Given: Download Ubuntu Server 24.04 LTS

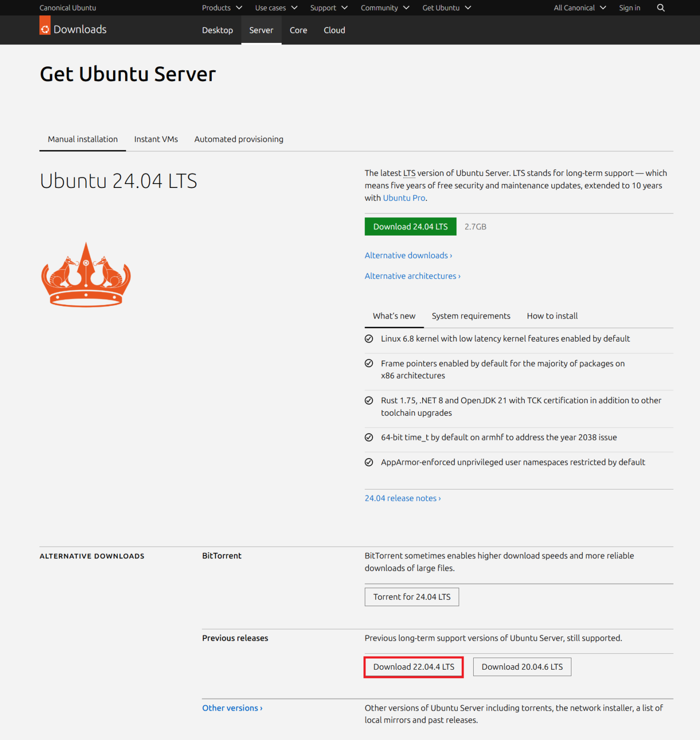Looking at the screenshot, I should click(410, 226).
